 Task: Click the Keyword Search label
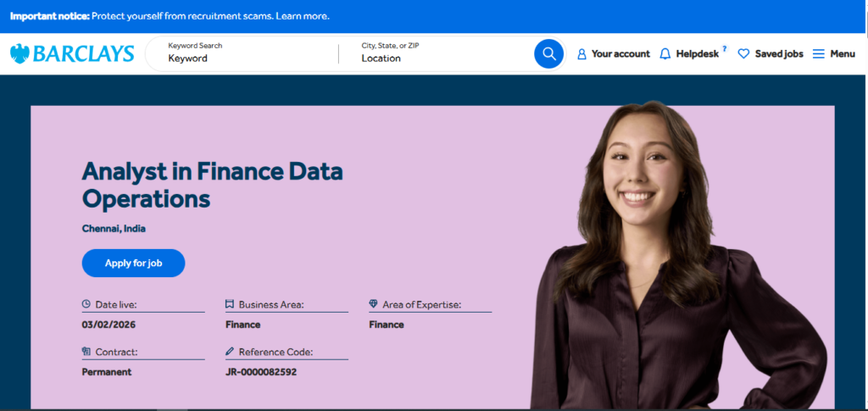point(195,46)
